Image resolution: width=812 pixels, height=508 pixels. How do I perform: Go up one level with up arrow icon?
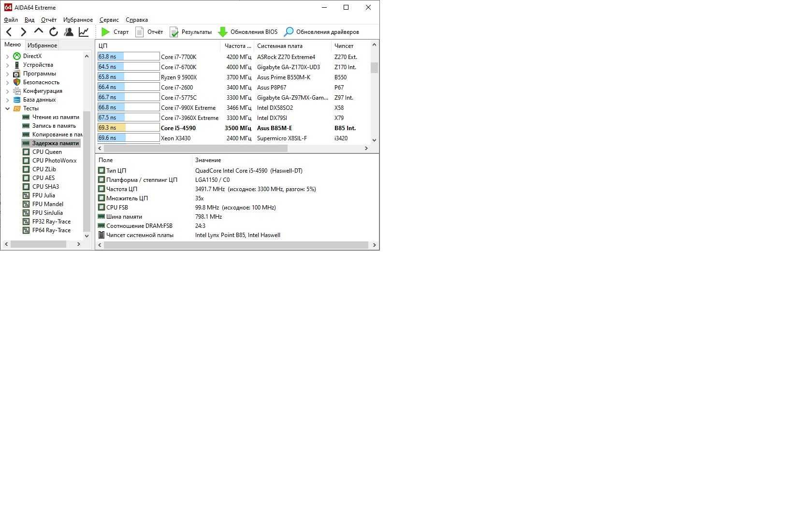39,31
